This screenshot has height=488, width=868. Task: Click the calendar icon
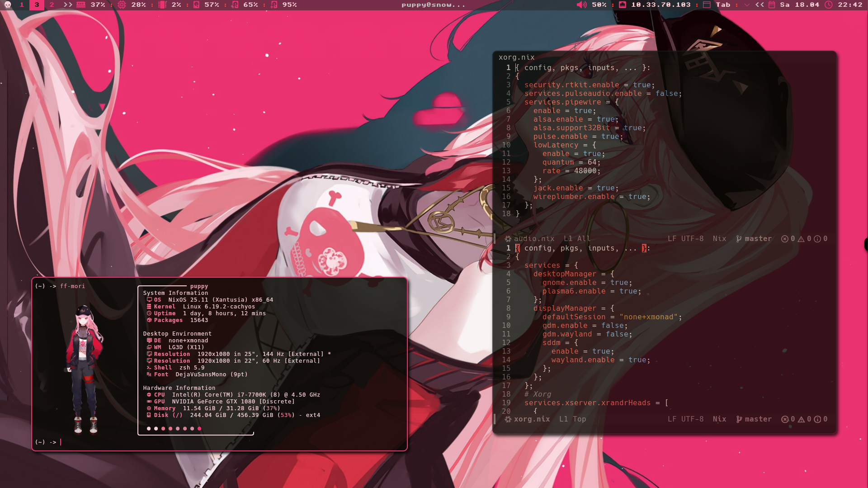tap(772, 5)
